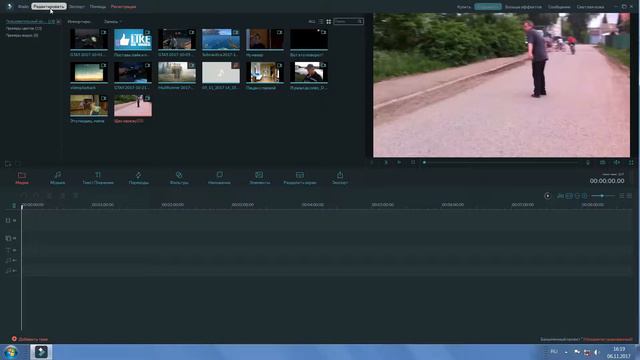The image size is (640, 360).
Task: Click the preview progress slider handle
Action: 424,162
